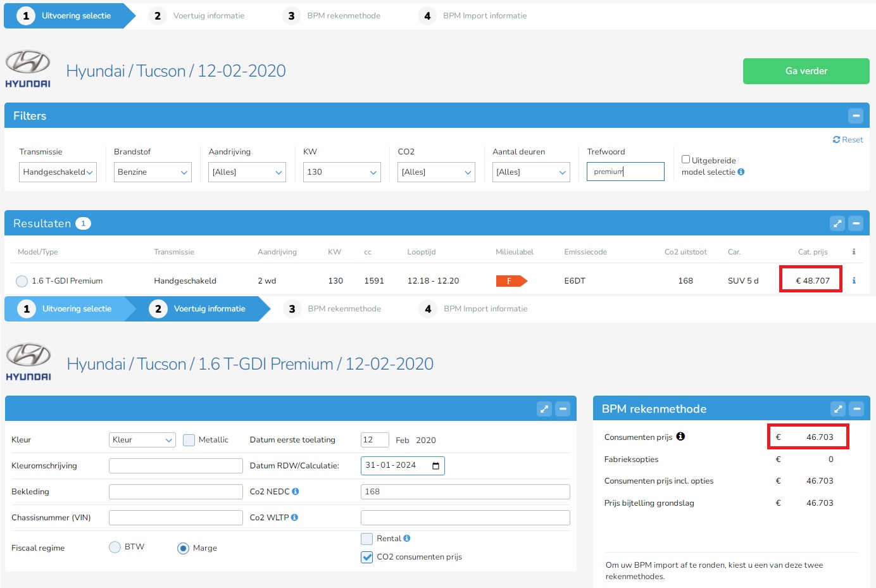Select the 1.6 T-GDI Premium radio button
Image resolution: width=876 pixels, height=588 pixels.
click(22, 281)
